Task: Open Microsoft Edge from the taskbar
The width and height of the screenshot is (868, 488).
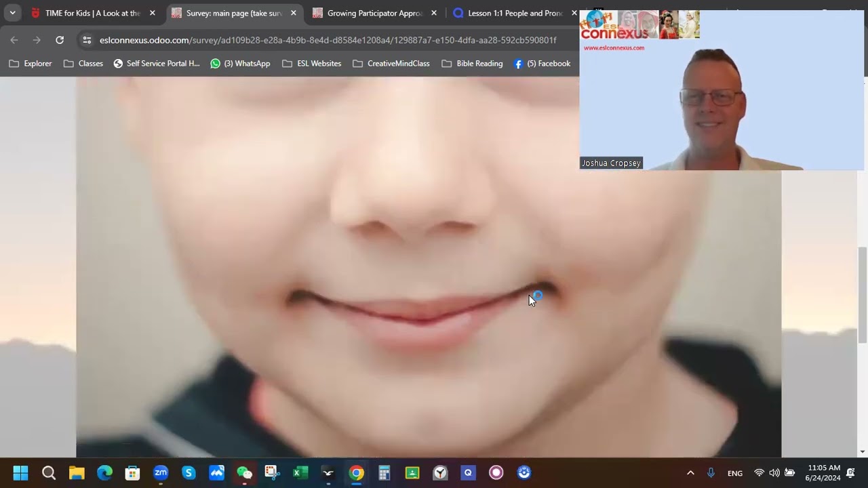Action: pos(104,473)
